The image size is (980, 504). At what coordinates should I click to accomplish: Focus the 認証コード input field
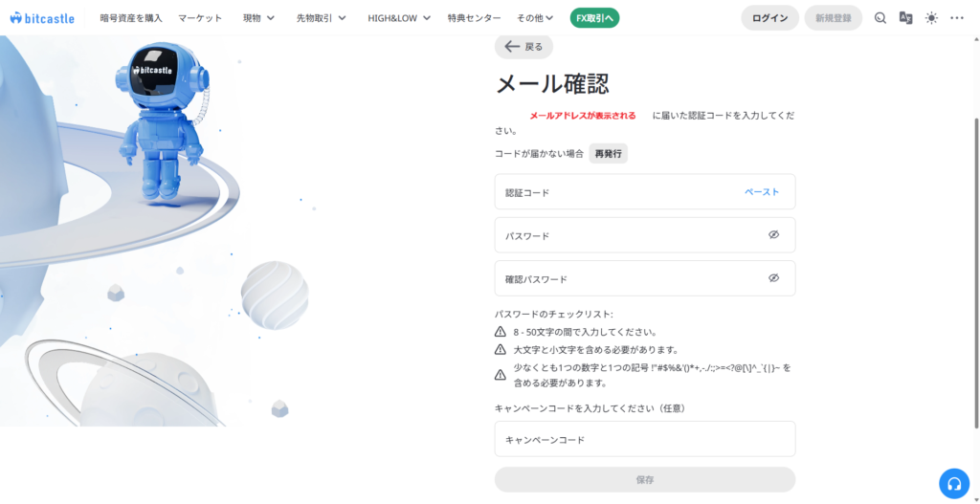point(645,191)
